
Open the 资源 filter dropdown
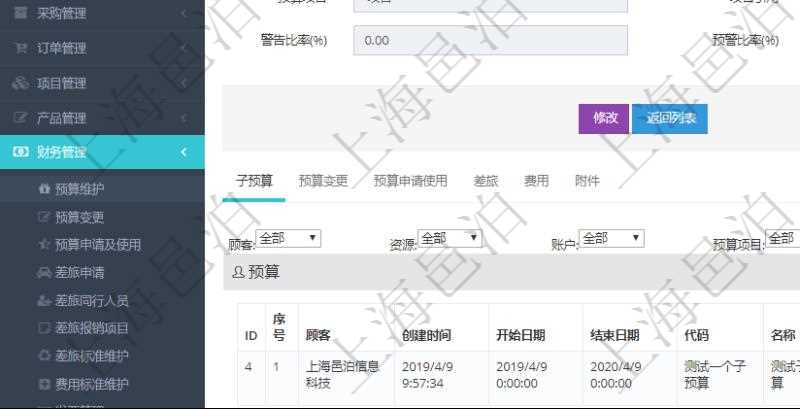(449, 238)
